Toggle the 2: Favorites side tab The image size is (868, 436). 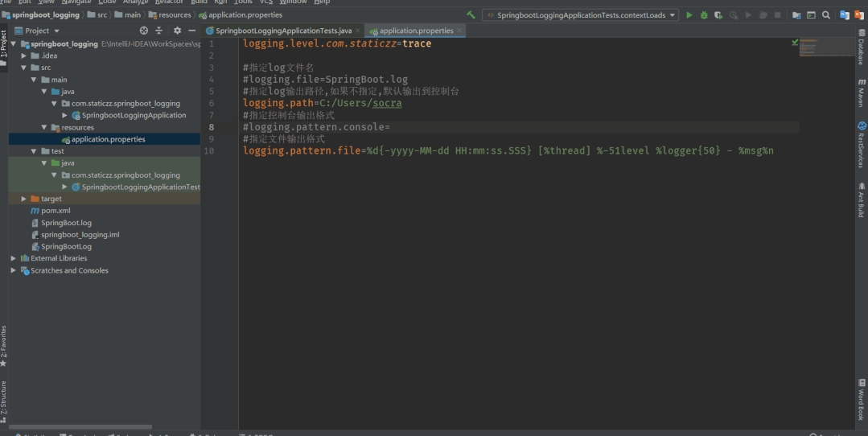4,347
